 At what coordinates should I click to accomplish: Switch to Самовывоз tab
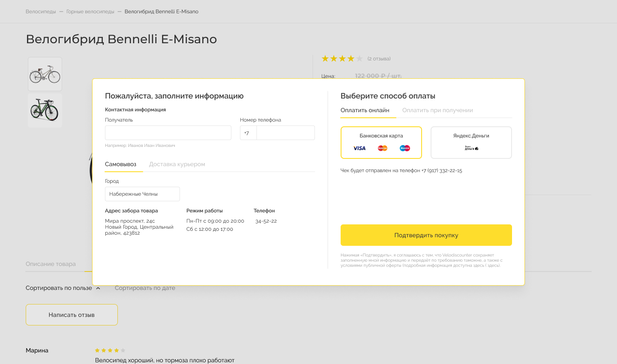click(120, 164)
